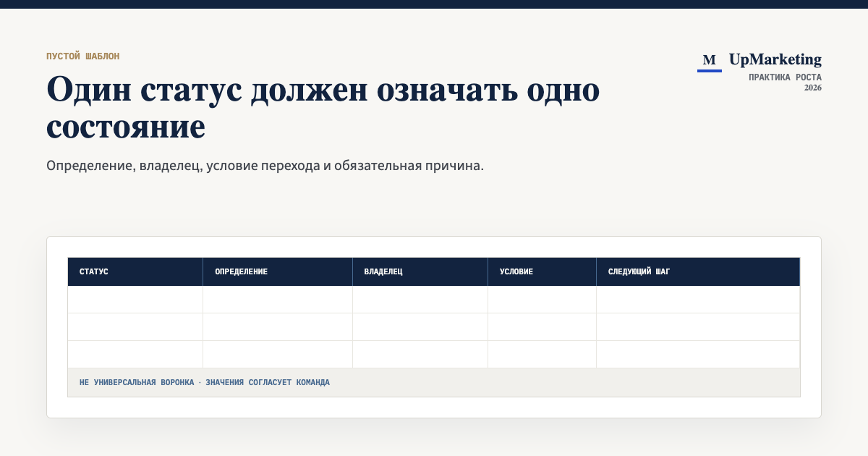
Task: Click the year '2026' text
Action: (x=813, y=88)
